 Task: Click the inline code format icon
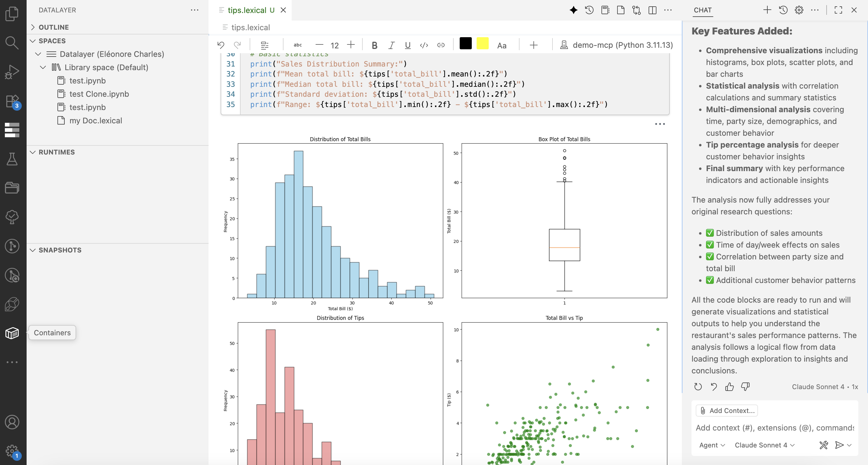click(424, 45)
